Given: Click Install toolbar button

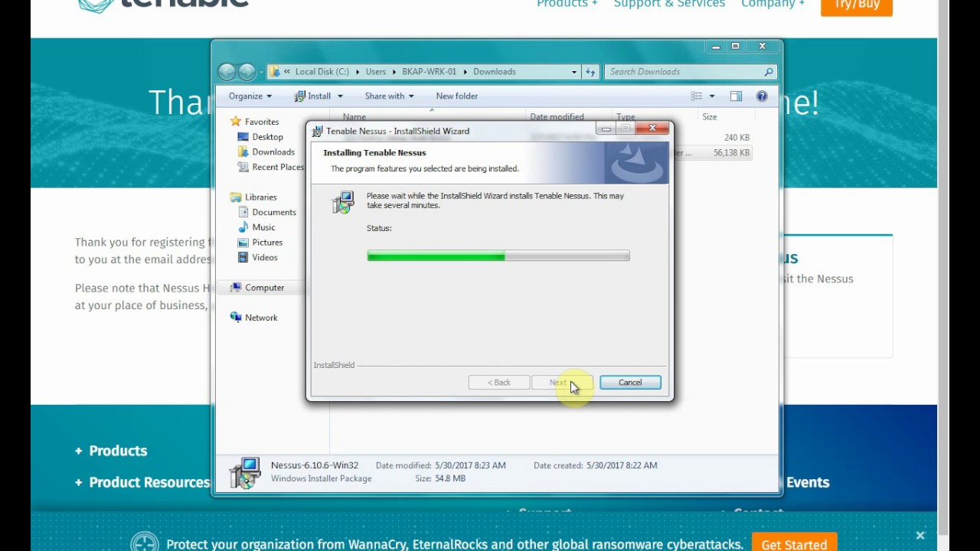Looking at the screenshot, I should [x=312, y=96].
